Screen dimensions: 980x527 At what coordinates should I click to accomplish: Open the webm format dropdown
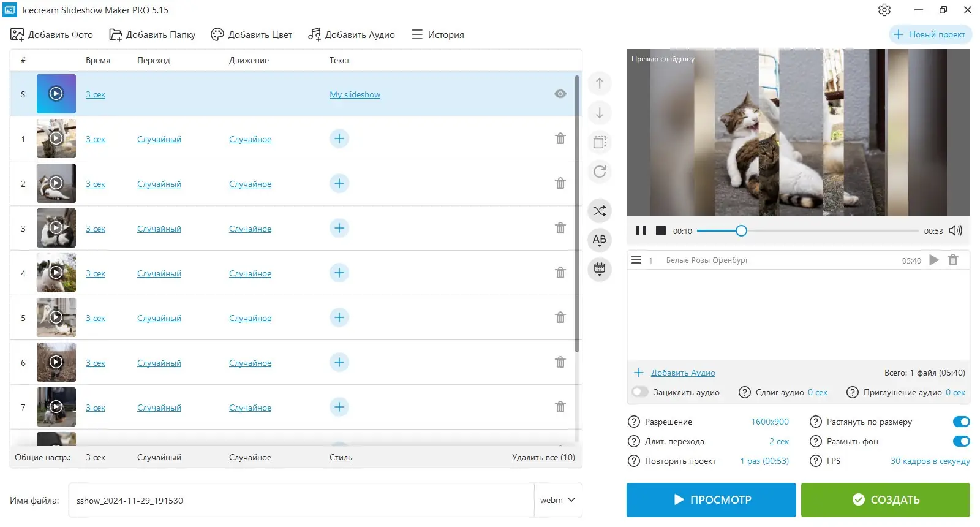pos(558,500)
